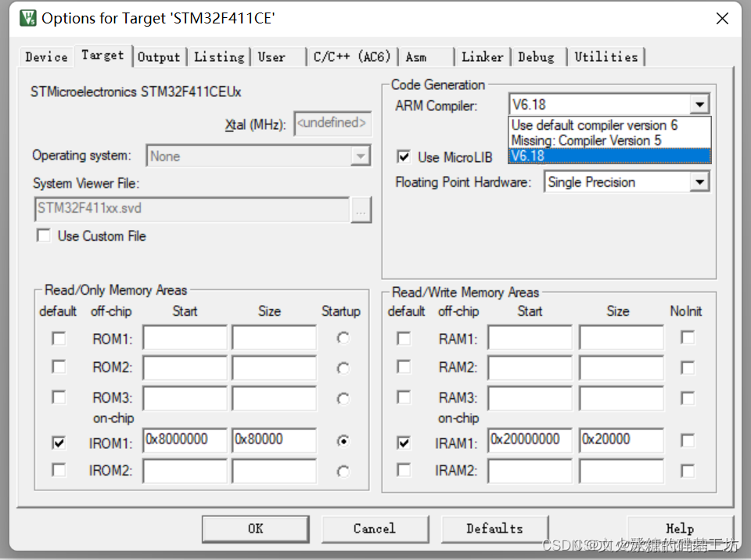Click the Cancel button

pos(375,529)
